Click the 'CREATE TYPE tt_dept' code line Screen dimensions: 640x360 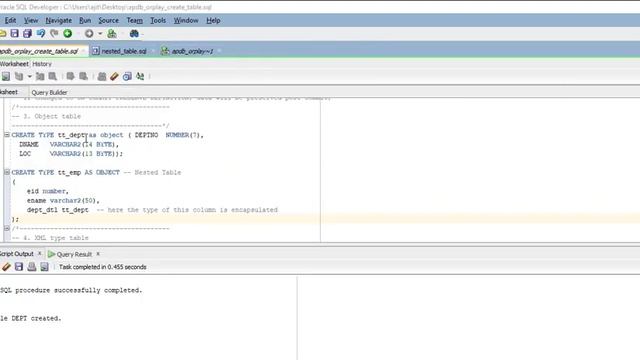point(107,135)
